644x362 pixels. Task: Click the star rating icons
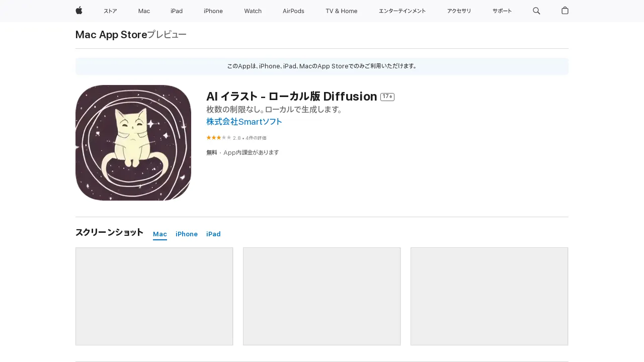[x=219, y=137]
